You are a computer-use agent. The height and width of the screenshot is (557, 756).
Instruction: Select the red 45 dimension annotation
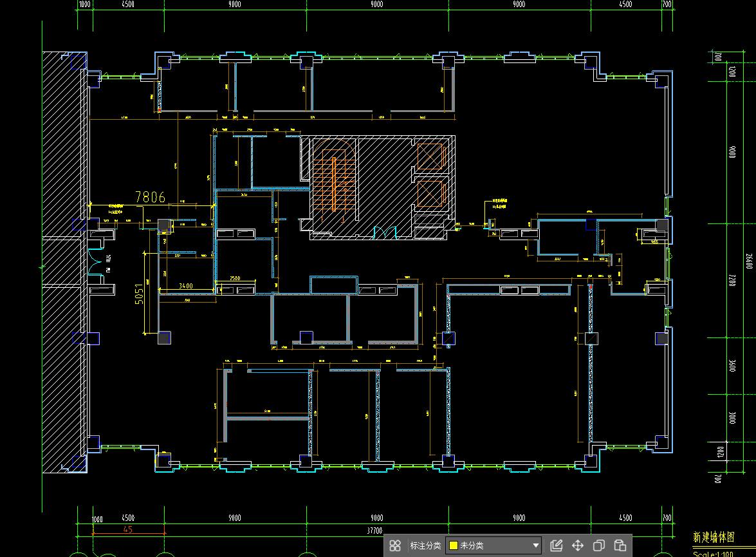pyautogui.click(x=128, y=529)
